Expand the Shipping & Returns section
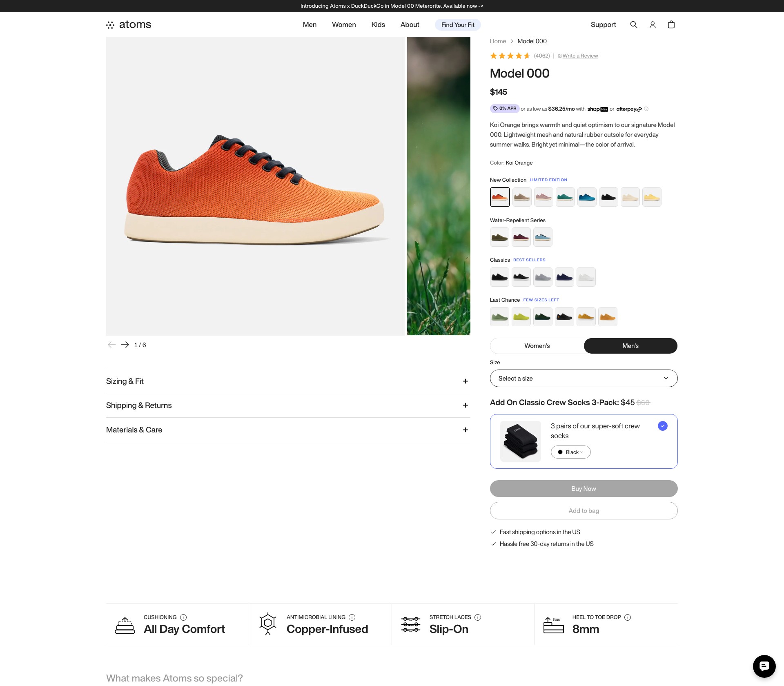 pos(288,405)
